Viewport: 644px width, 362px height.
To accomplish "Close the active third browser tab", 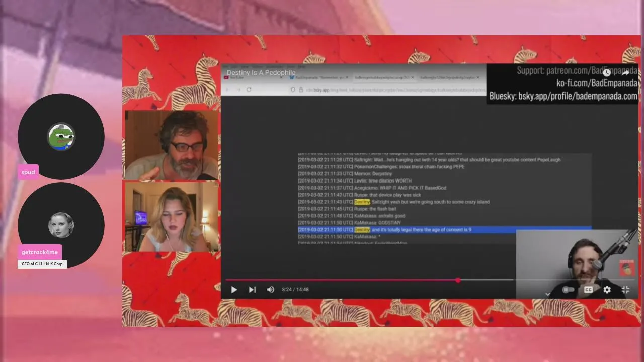I will [x=413, y=78].
